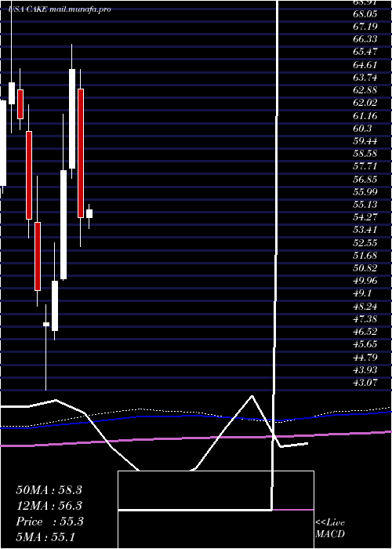Click the 57.71 price axis label
The width and height of the screenshot is (392, 549).
point(365,166)
